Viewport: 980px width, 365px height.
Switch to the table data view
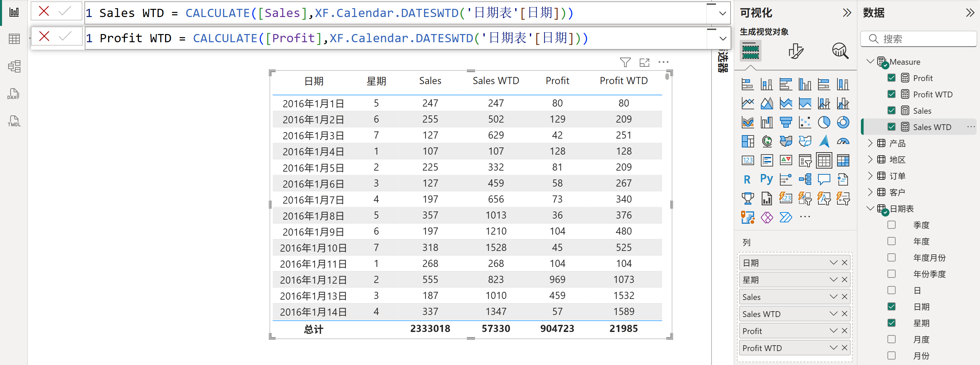pos(14,39)
